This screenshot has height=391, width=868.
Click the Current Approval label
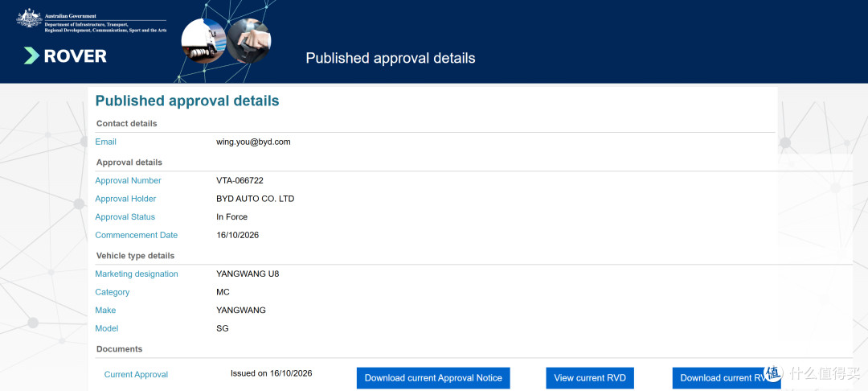(x=136, y=374)
